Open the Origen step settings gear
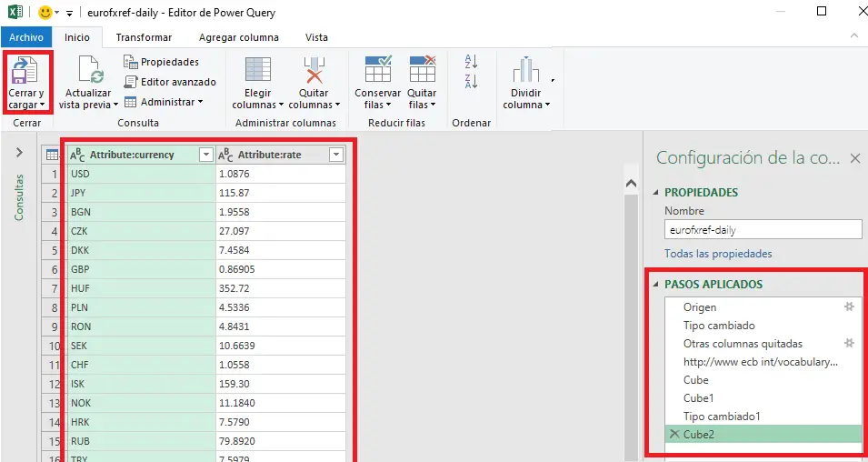The image size is (868, 462). click(x=849, y=306)
